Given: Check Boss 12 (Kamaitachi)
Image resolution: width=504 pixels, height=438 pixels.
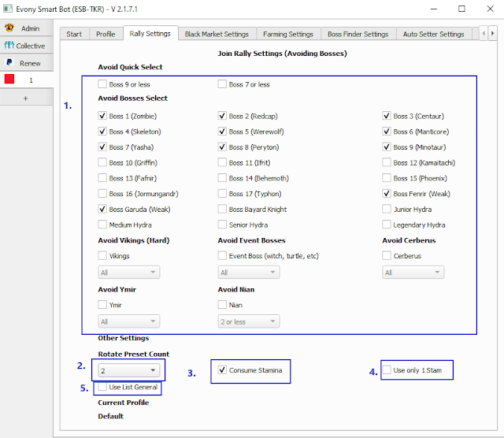Looking at the screenshot, I should (387, 162).
